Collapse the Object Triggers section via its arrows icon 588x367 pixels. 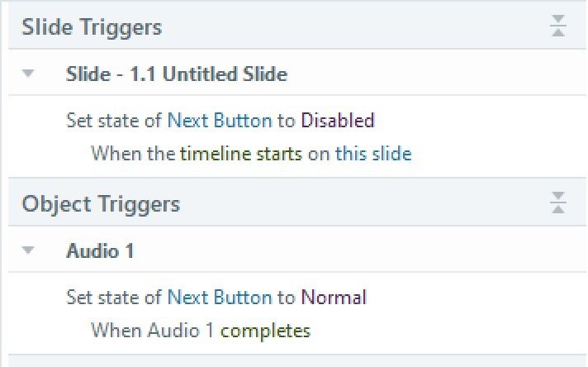558,203
